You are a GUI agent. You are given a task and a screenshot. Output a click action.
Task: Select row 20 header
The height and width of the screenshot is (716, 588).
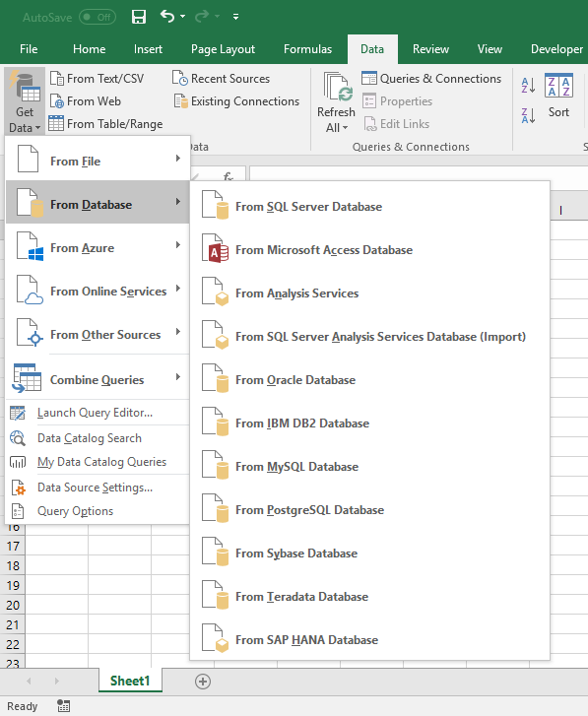click(13, 606)
